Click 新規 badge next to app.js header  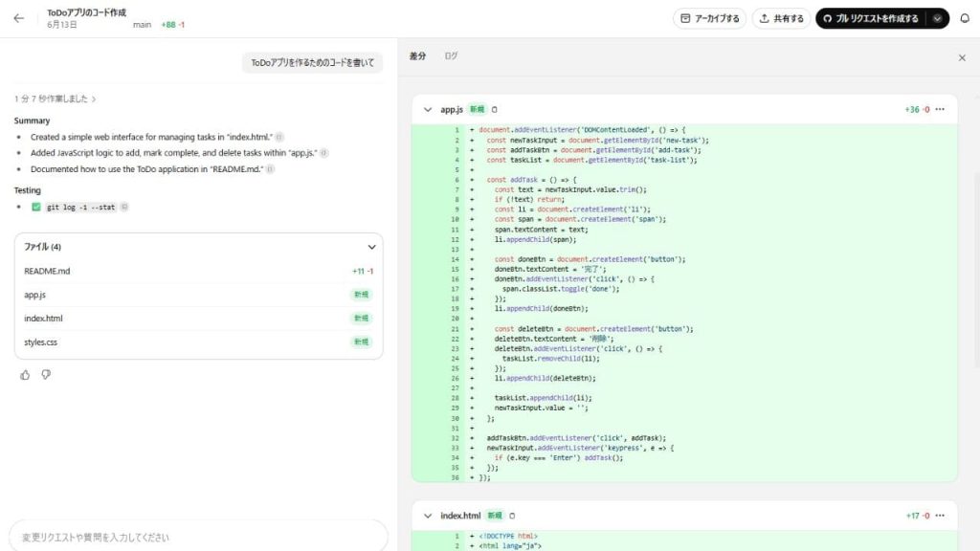477,109
